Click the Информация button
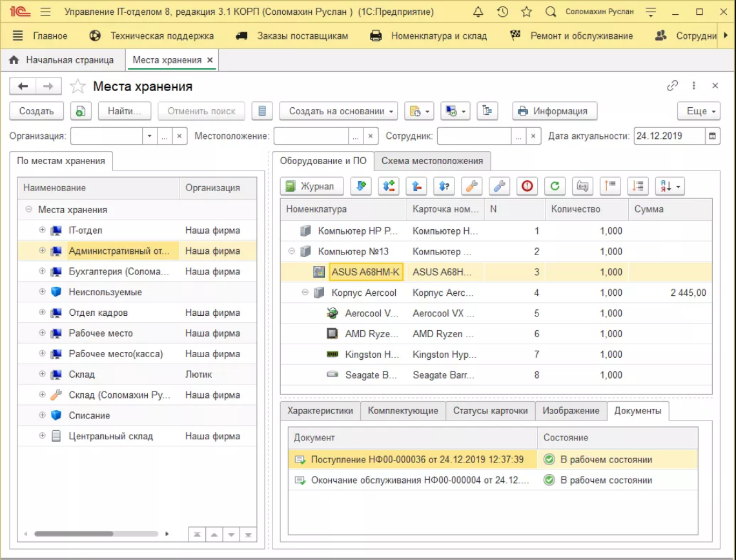 coord(554,111)
